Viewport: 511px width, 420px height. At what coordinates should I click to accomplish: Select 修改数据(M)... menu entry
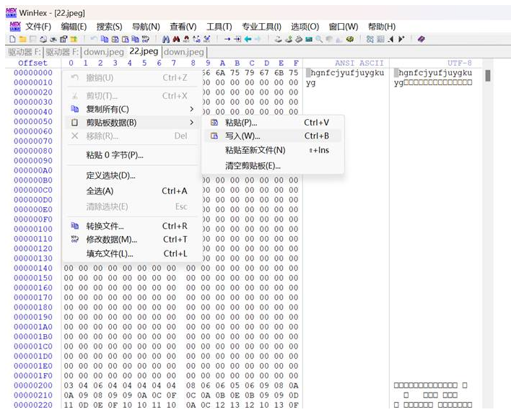pos(132,240)
